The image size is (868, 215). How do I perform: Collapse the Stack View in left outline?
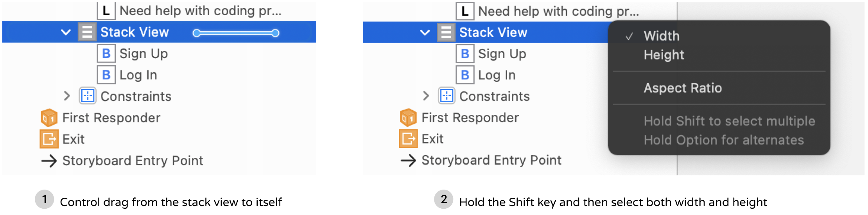point(66,32)
